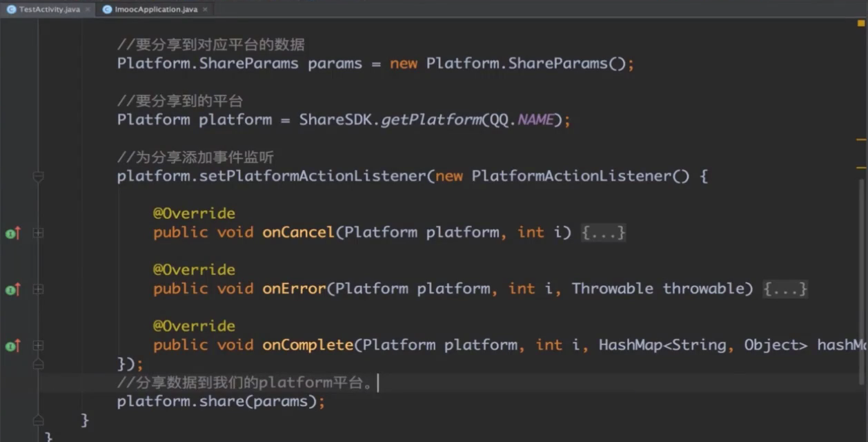Click the comment '//要分享到的平台'
The image size is (868, 442).
180,102
